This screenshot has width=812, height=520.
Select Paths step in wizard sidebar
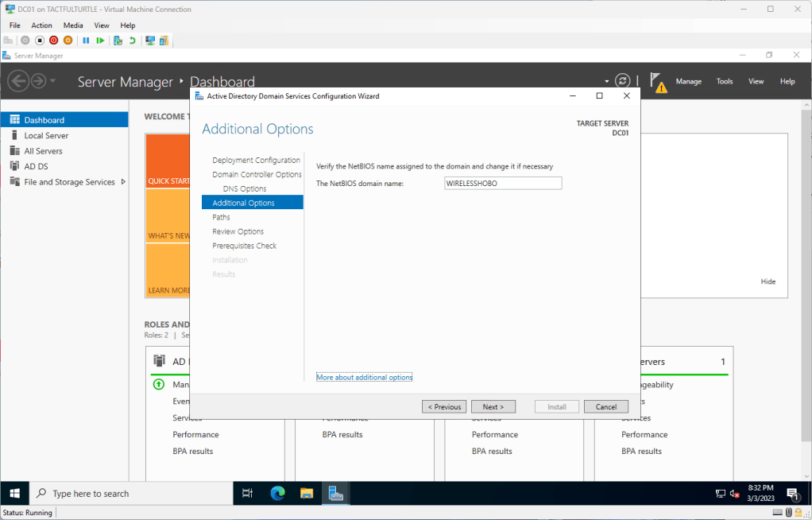(x=221, y=217)
